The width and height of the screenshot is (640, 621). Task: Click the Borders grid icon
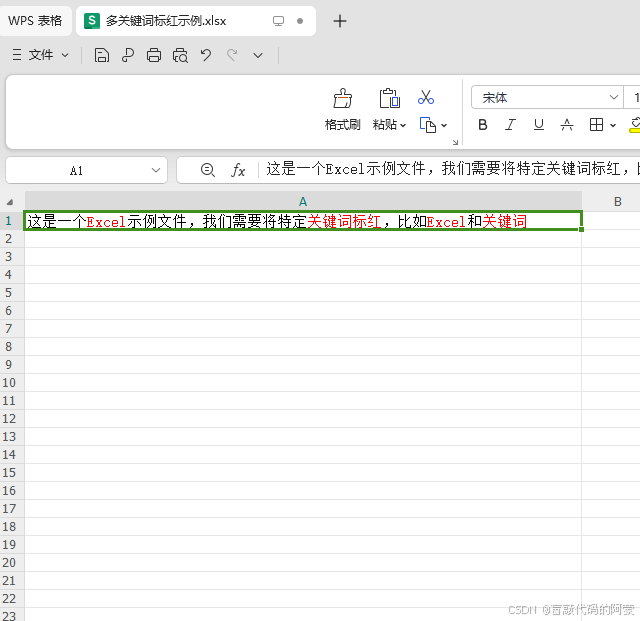pos(596,125)
